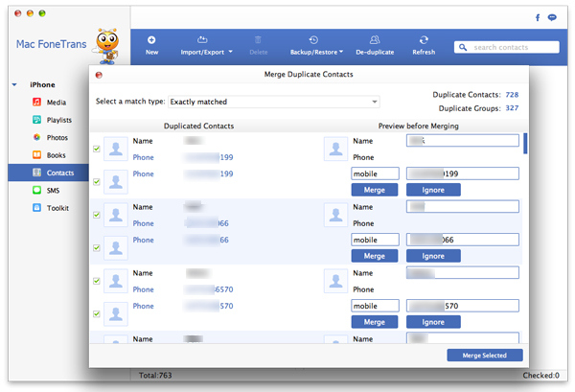Screen dimensions: 575x392
Task: Uncheck first contact with phone ending 6570
Action: 97,281
